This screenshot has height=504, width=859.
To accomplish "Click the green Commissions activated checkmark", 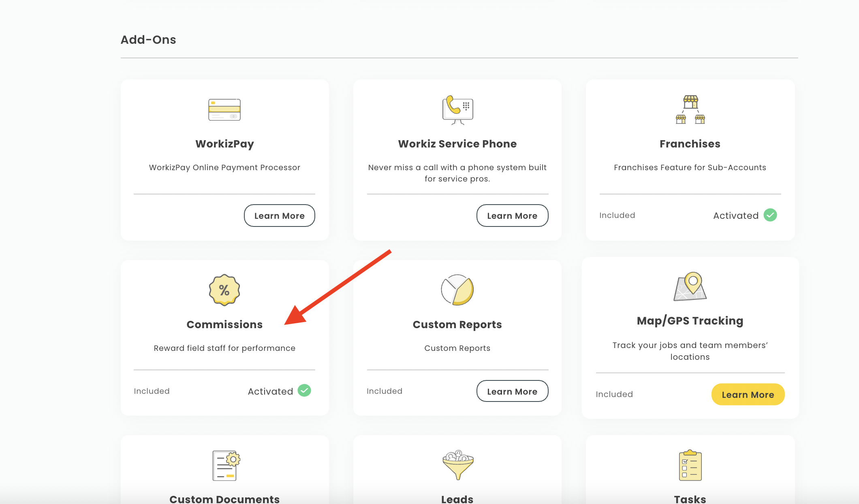I will (x=304, y=391).
